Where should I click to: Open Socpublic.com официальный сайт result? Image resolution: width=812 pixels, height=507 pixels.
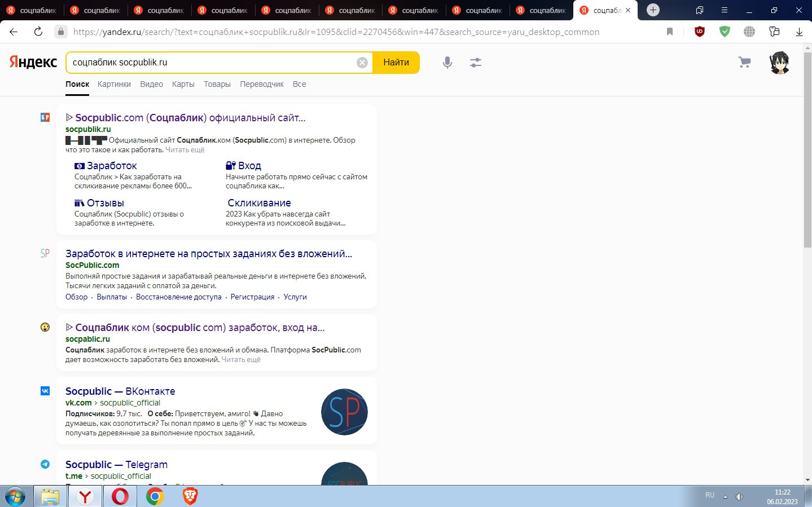[x=186, y=118]
